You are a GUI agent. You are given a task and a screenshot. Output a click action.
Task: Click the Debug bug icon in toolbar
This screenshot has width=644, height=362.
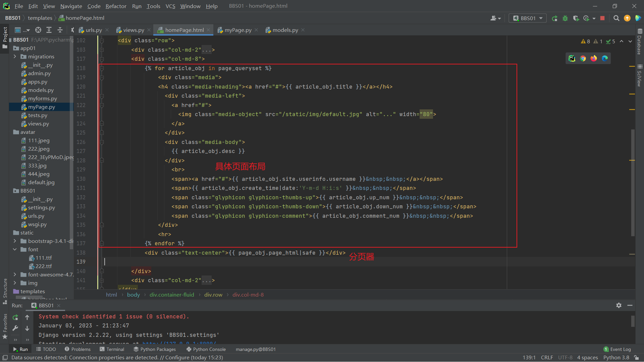pyautogui.click(x=565, y=18)
